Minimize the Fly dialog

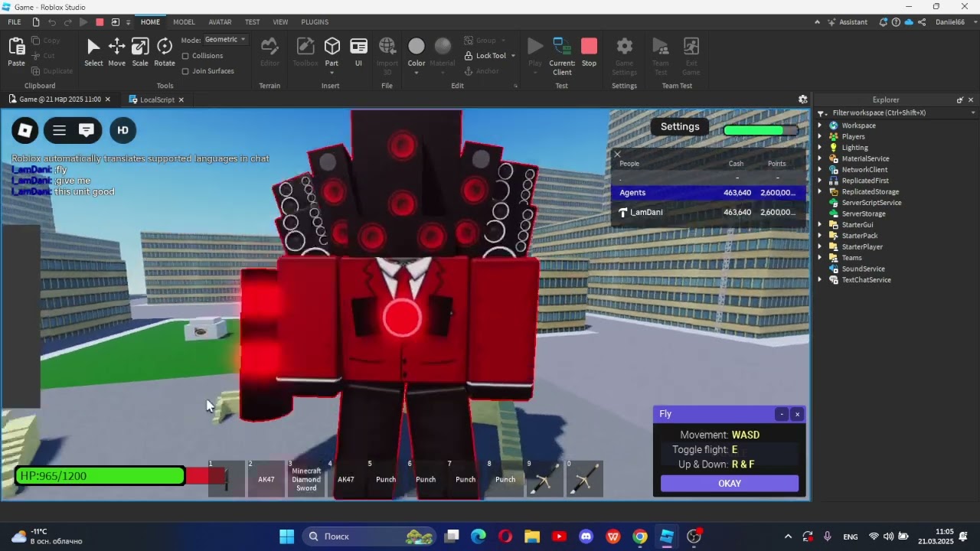782,414
